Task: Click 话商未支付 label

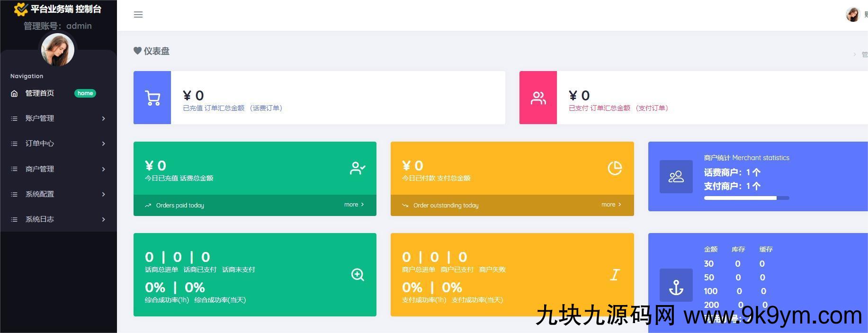Action: [x=239, y=270]
